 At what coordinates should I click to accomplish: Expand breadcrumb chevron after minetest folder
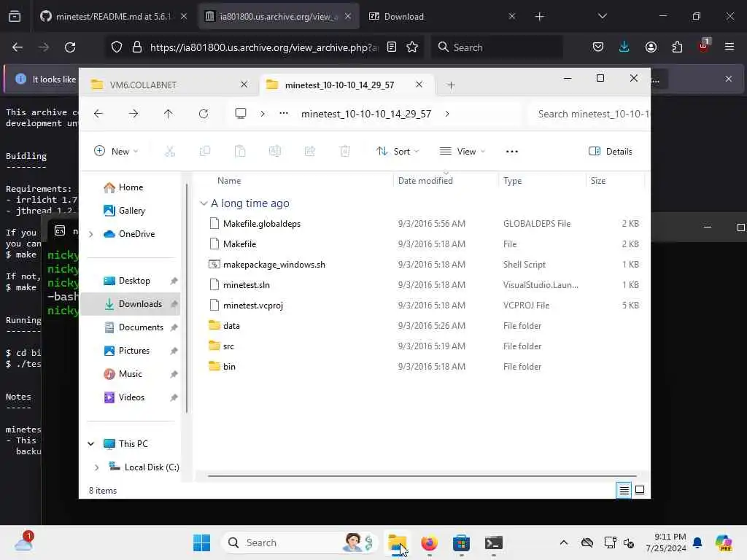click(447, 114)
